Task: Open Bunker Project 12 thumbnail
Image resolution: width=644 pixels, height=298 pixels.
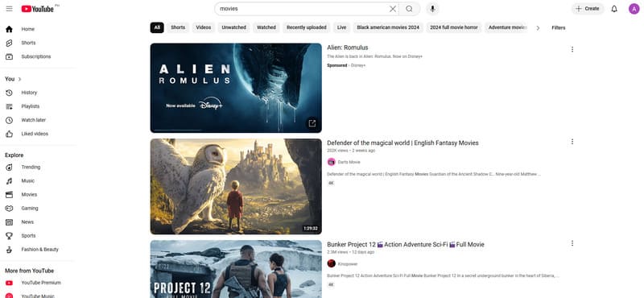Action: (236, 269)
